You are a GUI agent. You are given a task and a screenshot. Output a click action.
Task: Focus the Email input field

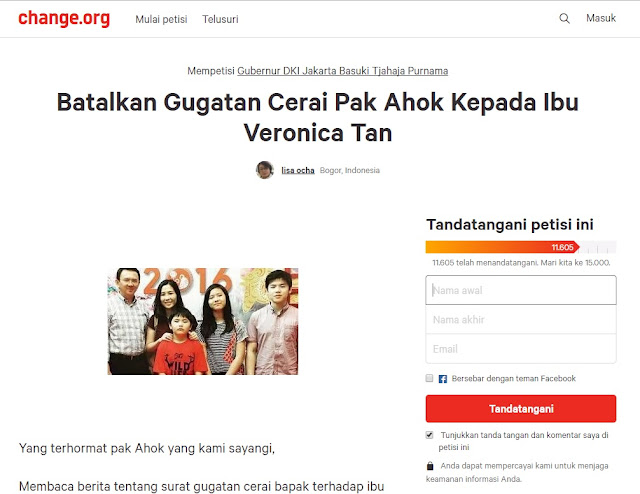(521, 349)
